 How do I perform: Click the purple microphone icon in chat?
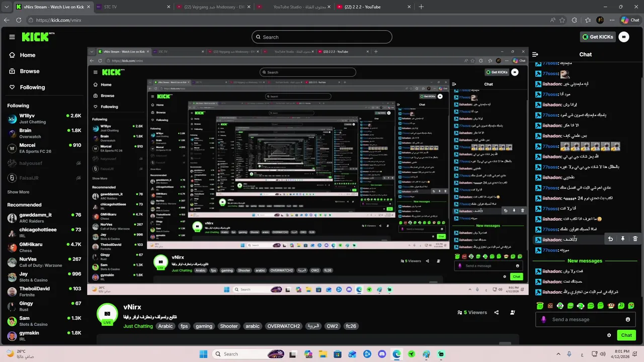point(543,319)
